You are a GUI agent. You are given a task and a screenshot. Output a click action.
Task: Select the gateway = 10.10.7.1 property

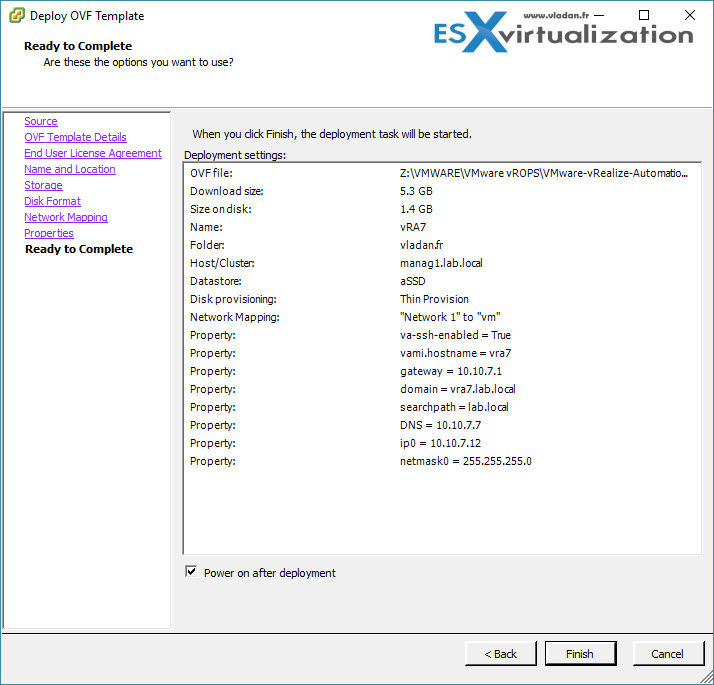coord(451,371)
